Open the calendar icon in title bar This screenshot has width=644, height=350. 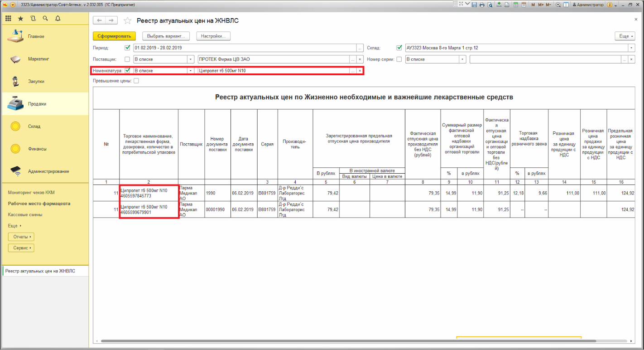(x=524, y=5)
